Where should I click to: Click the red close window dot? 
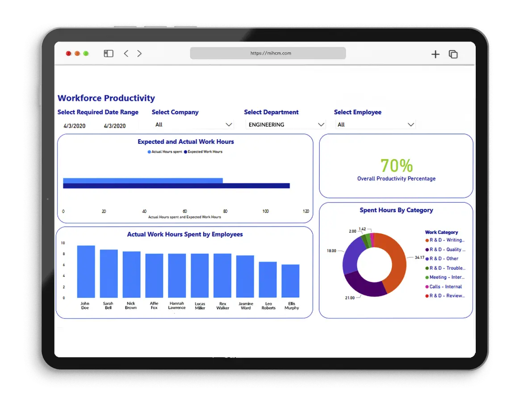pos(68,54)
